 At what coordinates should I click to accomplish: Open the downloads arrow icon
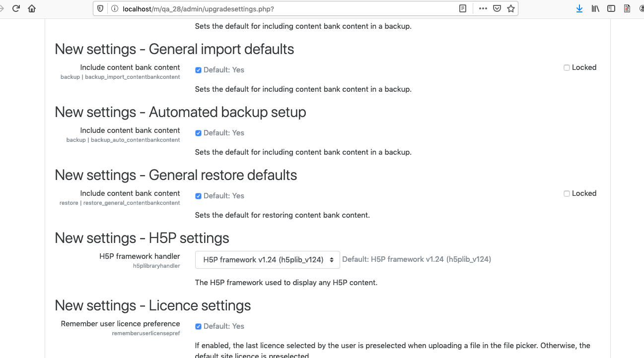579,8
